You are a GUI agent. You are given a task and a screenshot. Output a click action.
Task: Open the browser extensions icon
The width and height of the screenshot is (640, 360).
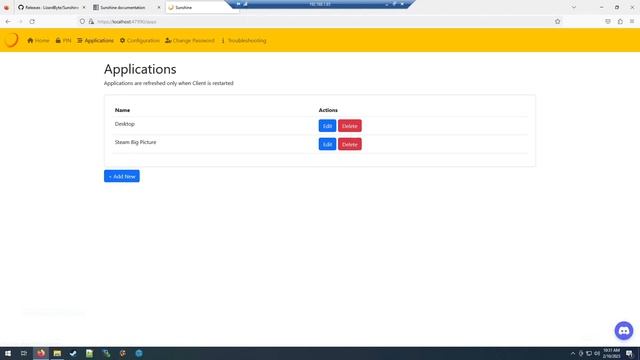point(620,21)
